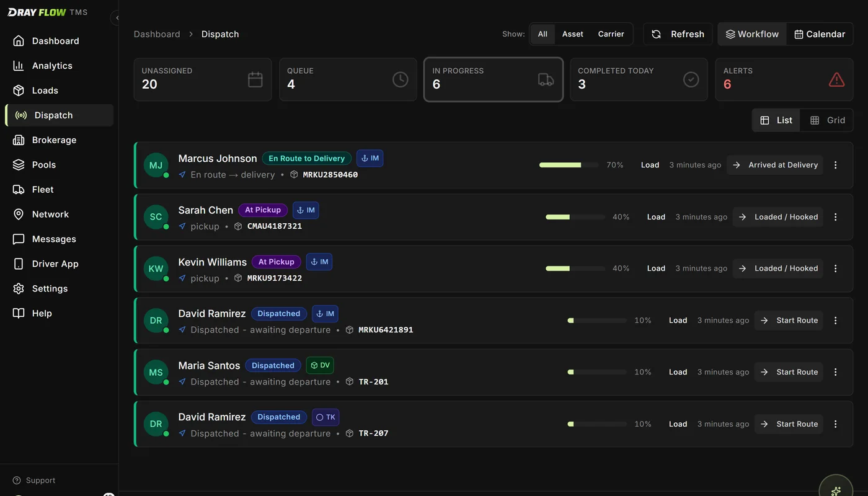The image size is (868, 496).
Task: Collapse the sidebar with the chevron
Action: (117, 18)
